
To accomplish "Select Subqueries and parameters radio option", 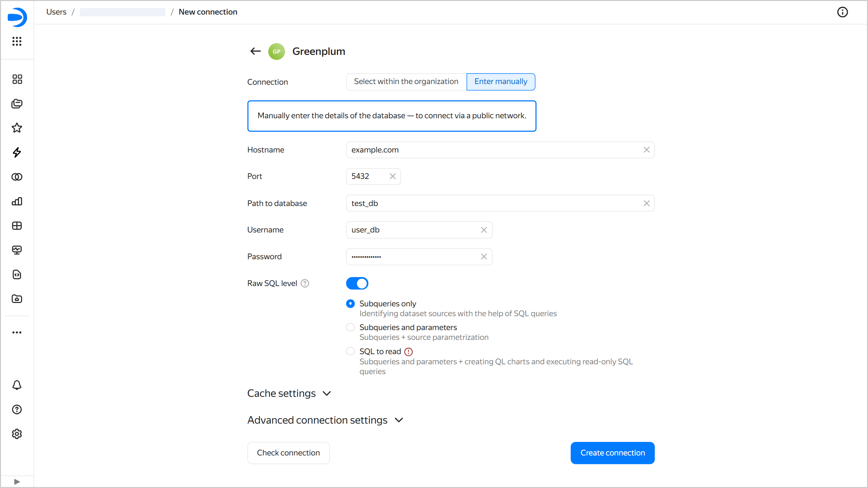I will [x=351, y=327].
